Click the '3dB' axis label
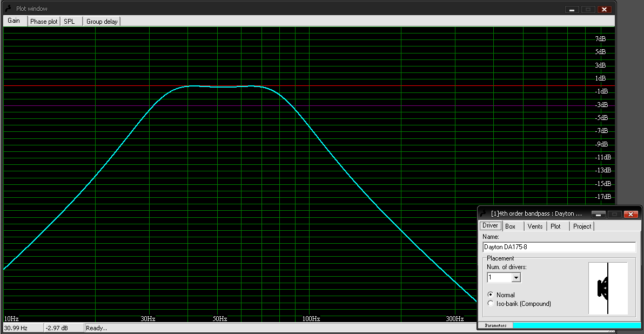 [600, 65]
